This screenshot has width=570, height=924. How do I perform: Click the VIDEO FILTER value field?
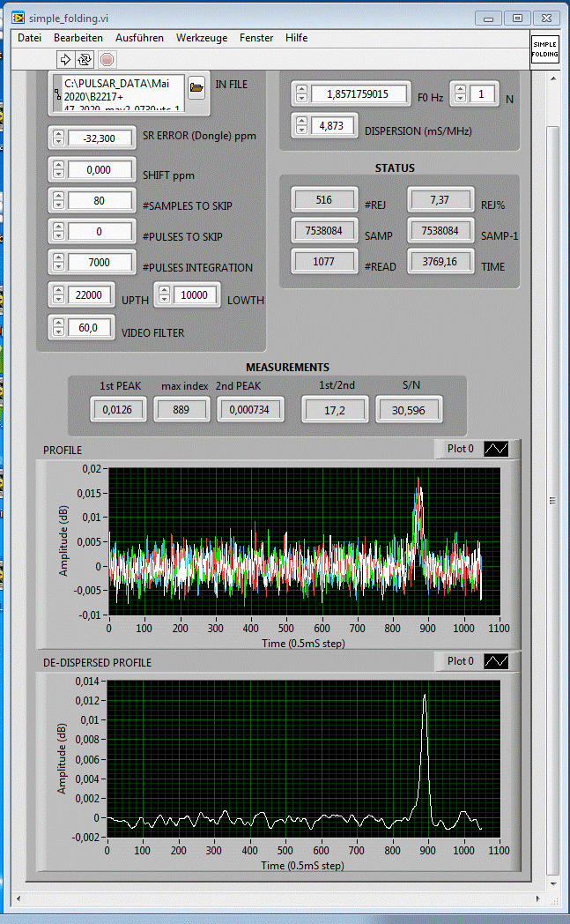89,328
